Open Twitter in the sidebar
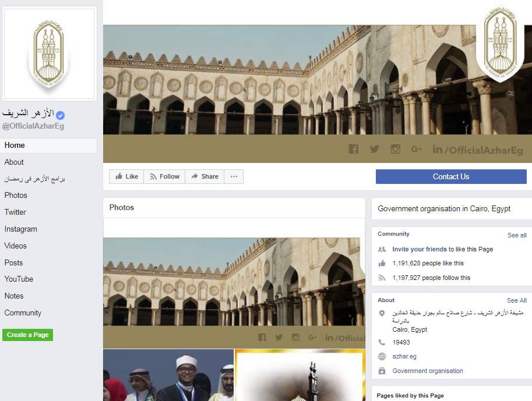Screen dimensions: 532x401 pos(15,212)
